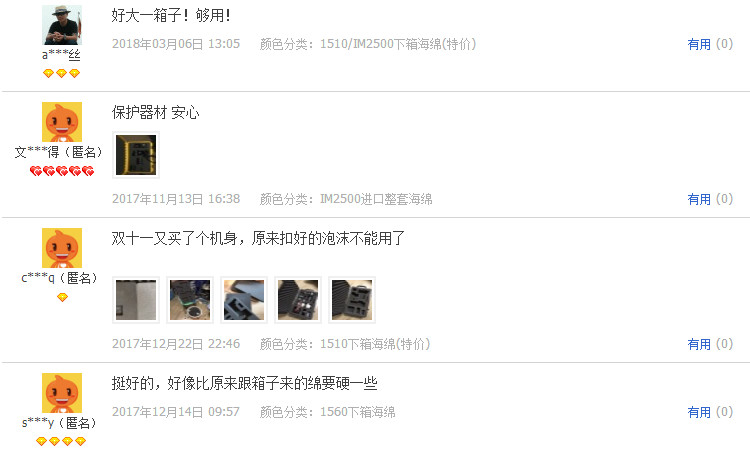This screenshot has width=750, height=454.
Task: Click the orange mascot avatar of s***y
Action: pos(62,393)
